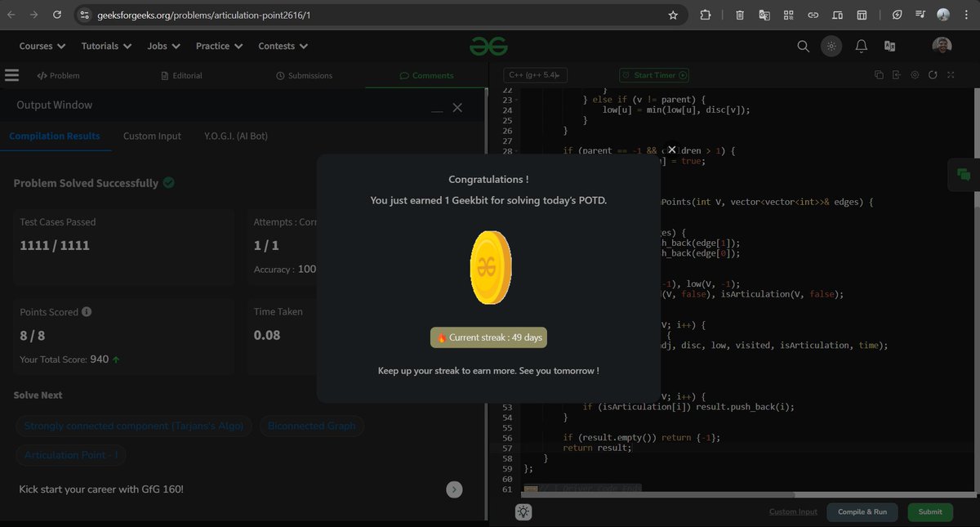
Task: Click the door-arrow icon in the editor toolbar
Action: (897, 75)
